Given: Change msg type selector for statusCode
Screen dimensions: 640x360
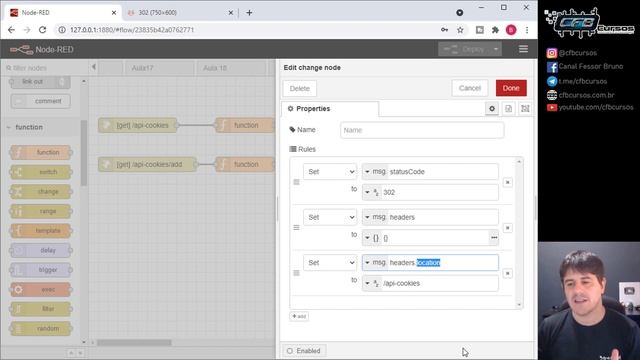Looking at the screenshot, I should coord(375,172).
